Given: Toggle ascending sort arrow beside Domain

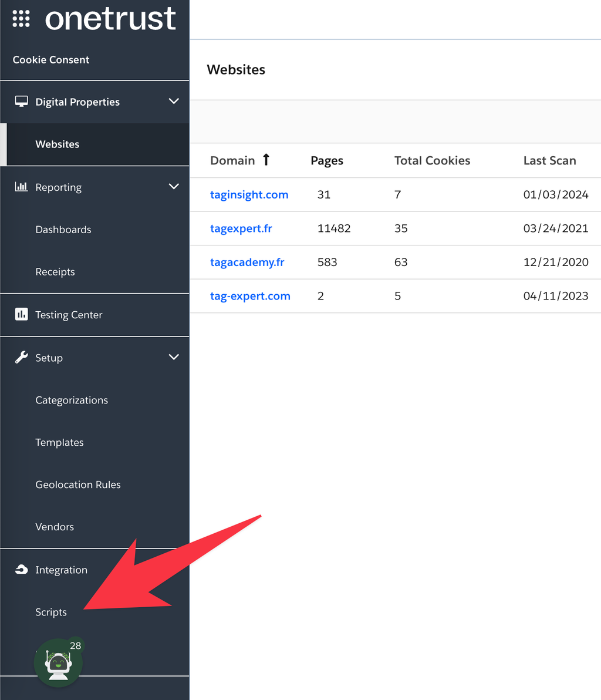Looking at the screenshot, I should 266,159.
